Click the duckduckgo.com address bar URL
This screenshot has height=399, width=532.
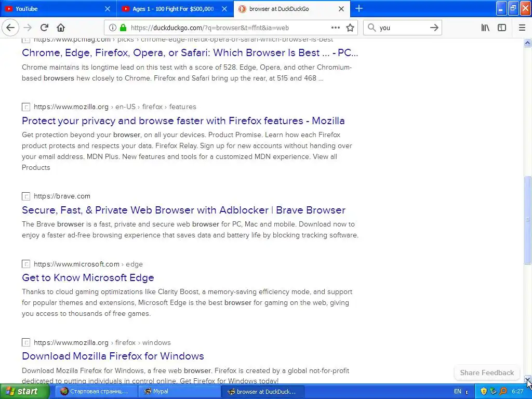click(210, 28)
